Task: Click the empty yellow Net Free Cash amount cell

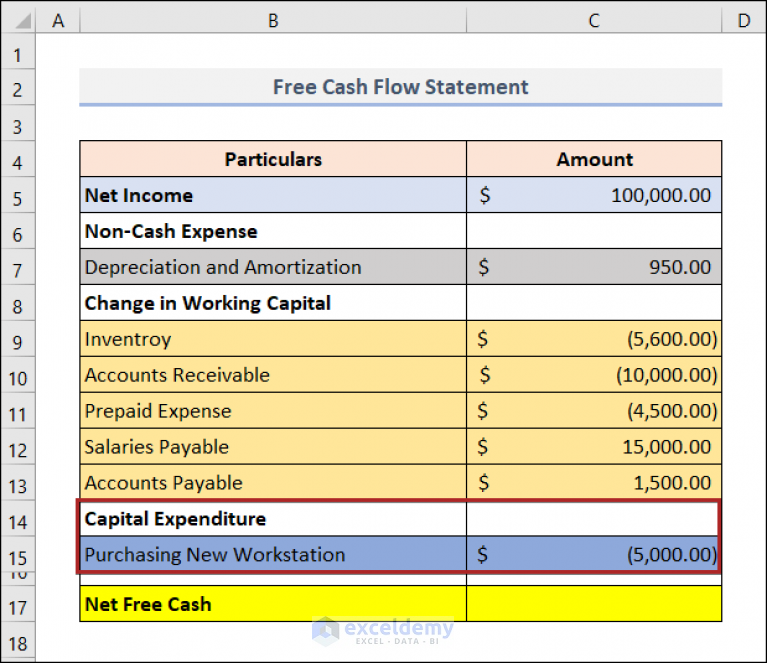Action: tap(594, 604)
